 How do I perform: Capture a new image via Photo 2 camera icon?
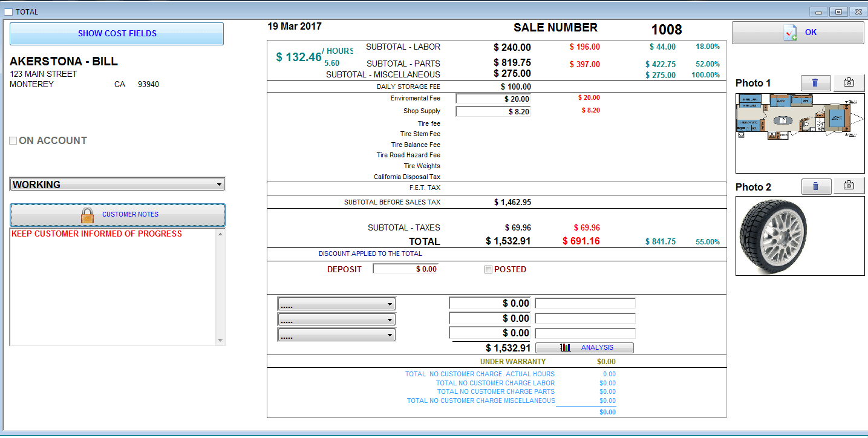tap(849, 186)
